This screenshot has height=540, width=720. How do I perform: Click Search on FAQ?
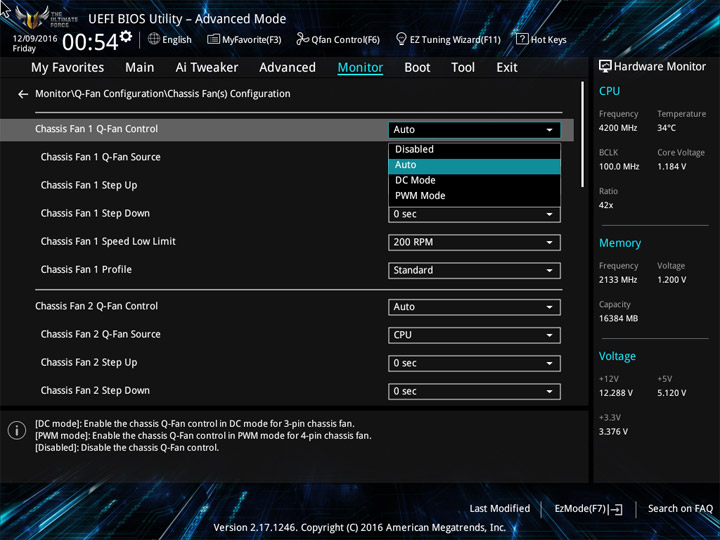(680, 508)
